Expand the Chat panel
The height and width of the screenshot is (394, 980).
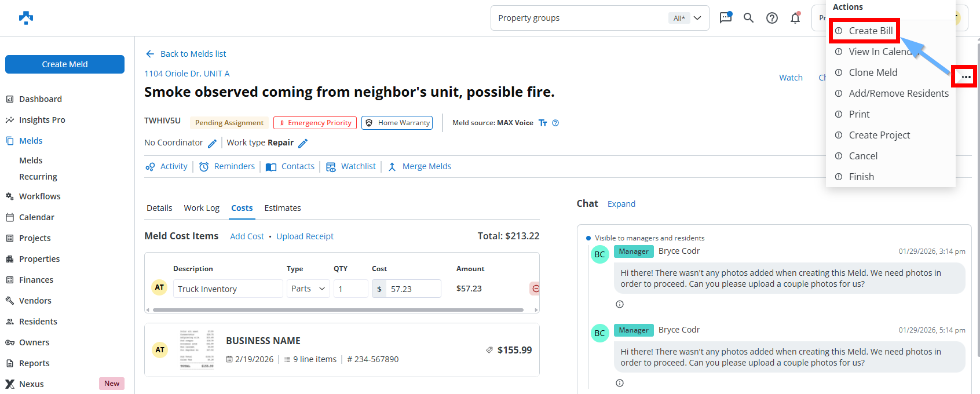click(x=621, y=204)
